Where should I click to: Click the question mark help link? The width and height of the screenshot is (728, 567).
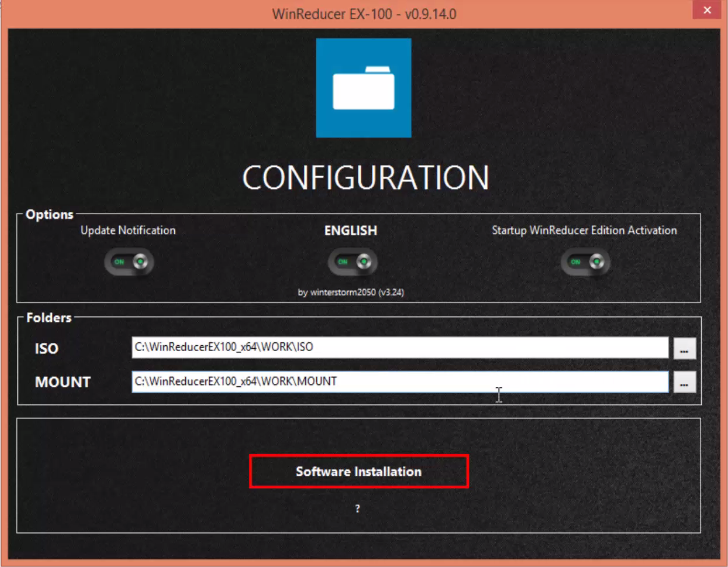pos(358,509)
